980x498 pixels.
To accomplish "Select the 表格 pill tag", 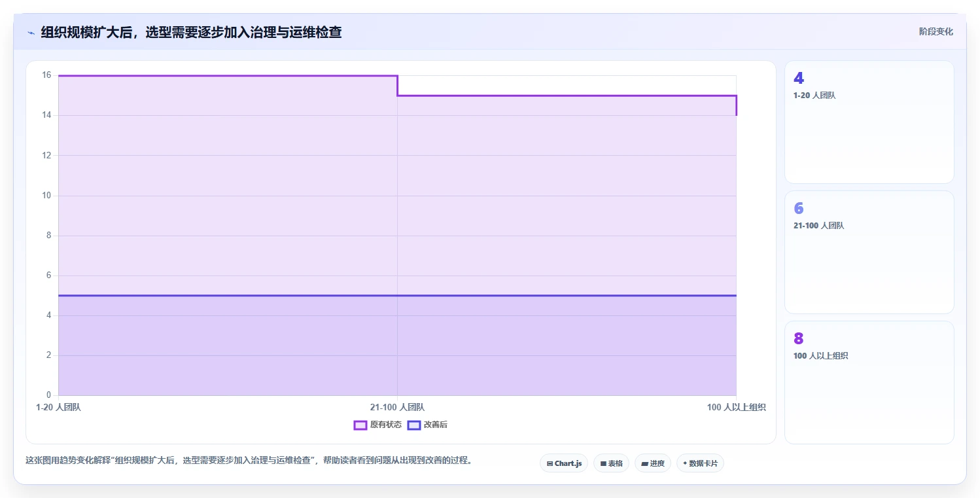I will (611, 463).
